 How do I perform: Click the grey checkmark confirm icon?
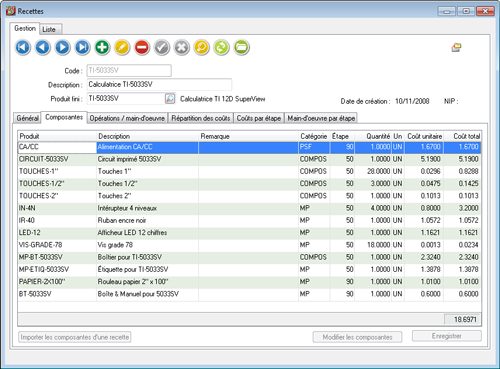point(162,47)
